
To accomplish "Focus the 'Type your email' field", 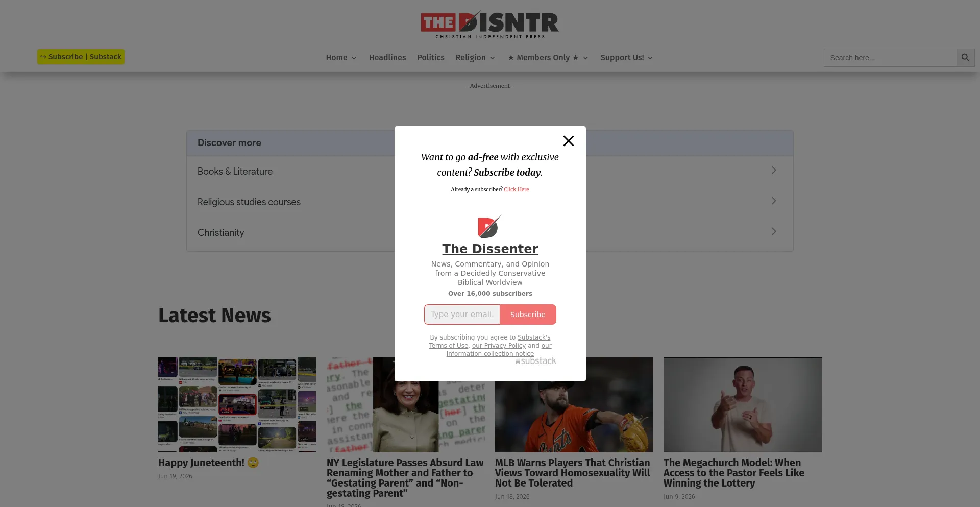I will click(x=462, y=315).
